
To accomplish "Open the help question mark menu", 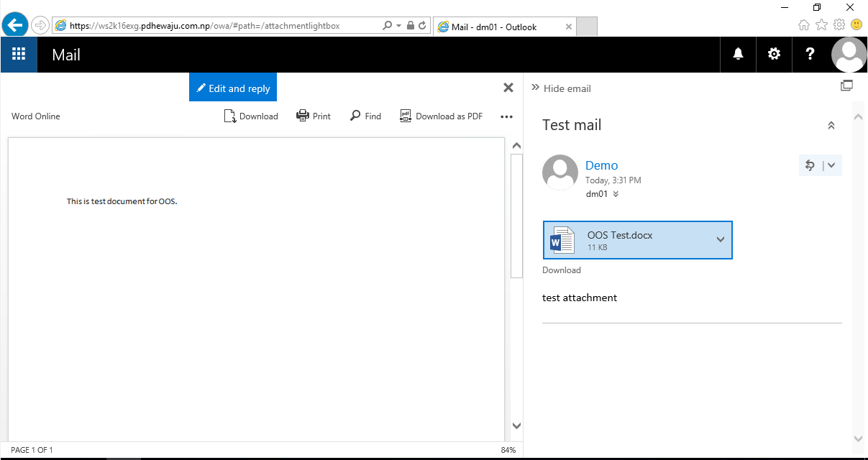I will (x=810, y=55).
